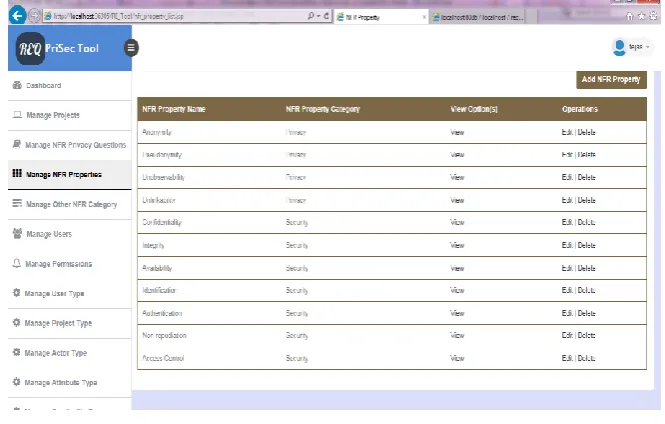Select Manage Other NFR Category menu item
665x424 pixels.
click(71, 204)
